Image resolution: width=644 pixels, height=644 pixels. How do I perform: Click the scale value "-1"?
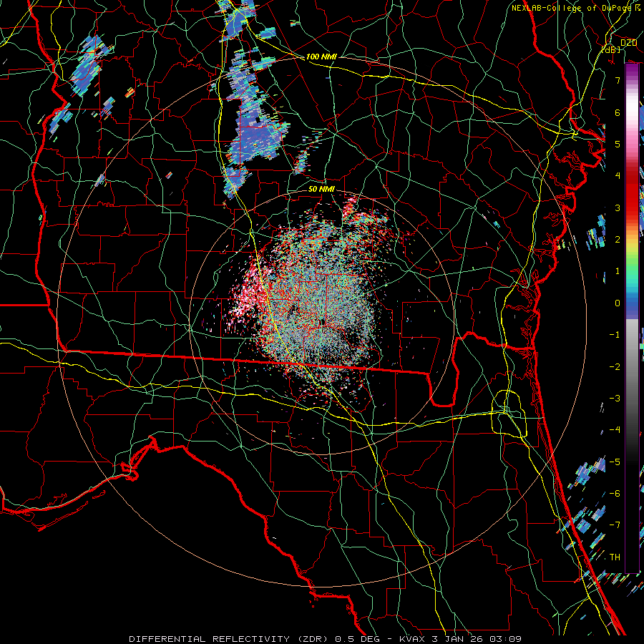click(615, 335)
